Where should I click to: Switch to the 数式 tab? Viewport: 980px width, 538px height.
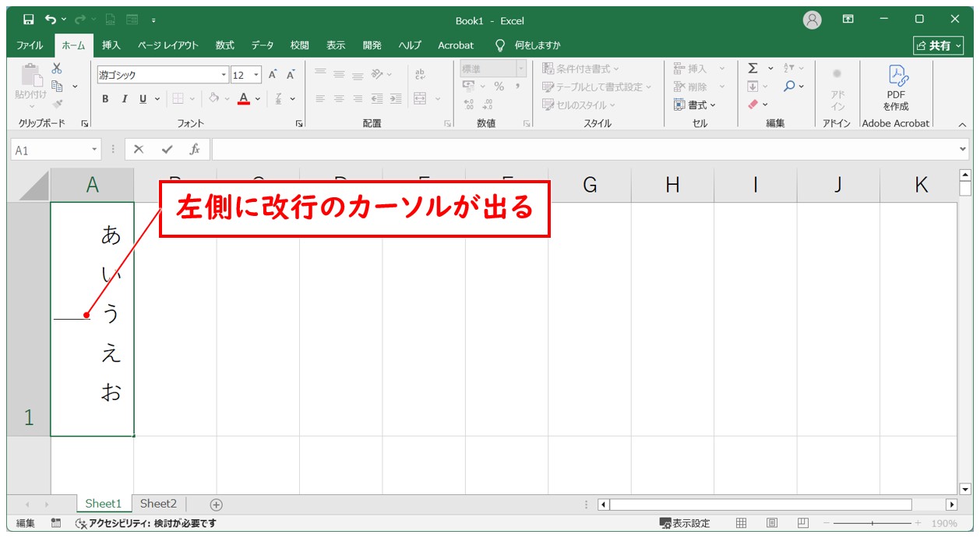pyautogui.click(x=225, y=45)
